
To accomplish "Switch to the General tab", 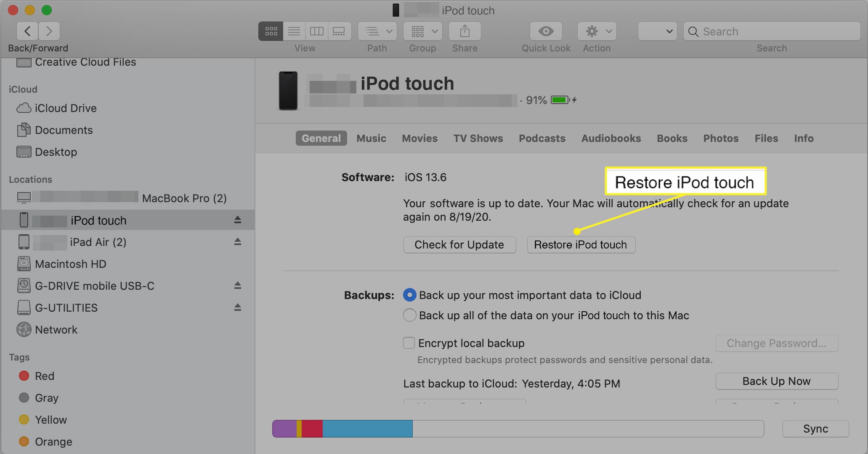I will (321, 138).
